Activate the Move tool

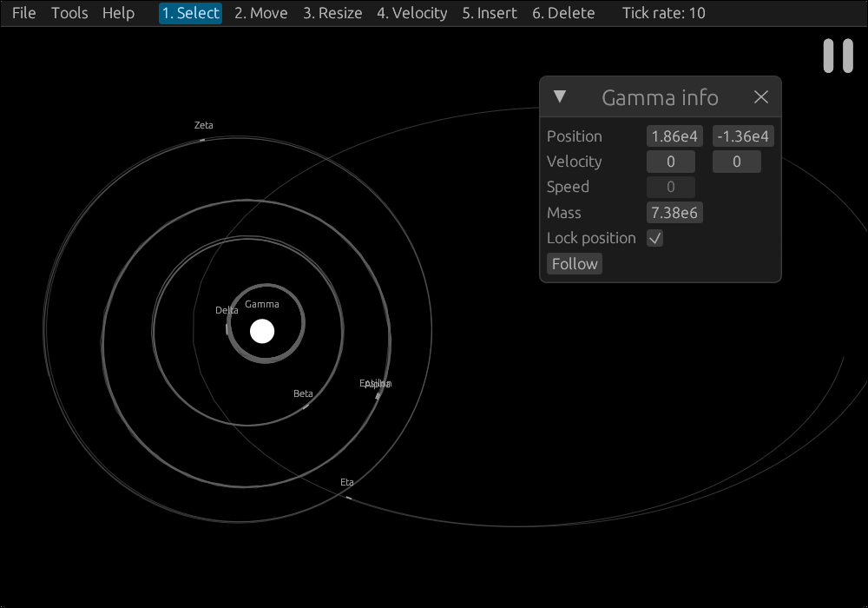pos(260,13)
